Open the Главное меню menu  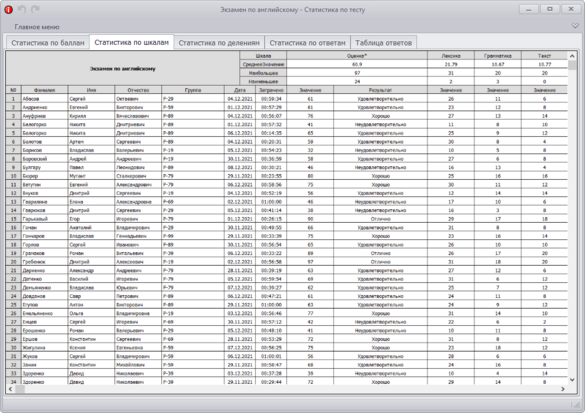click(37, 27)
